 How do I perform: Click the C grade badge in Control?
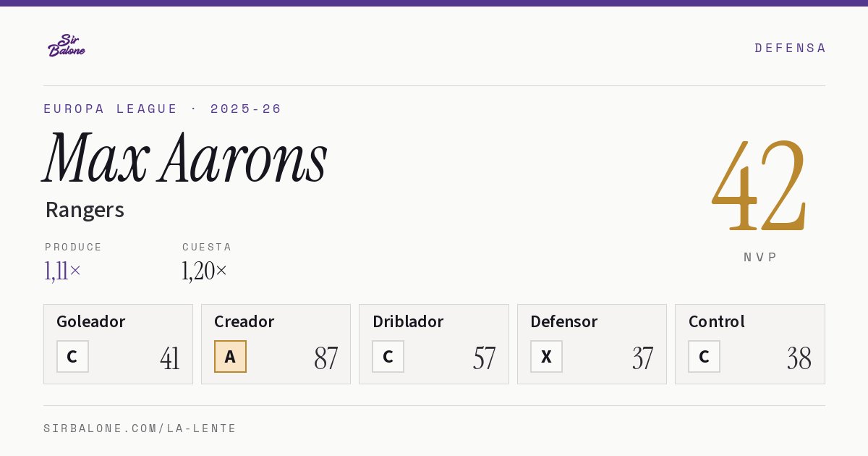[x=704, y=356]
